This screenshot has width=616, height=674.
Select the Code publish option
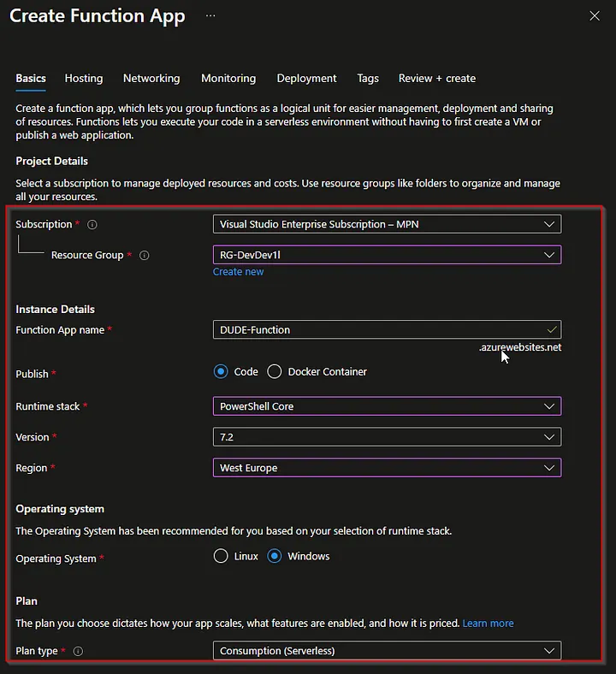[221, 372]
